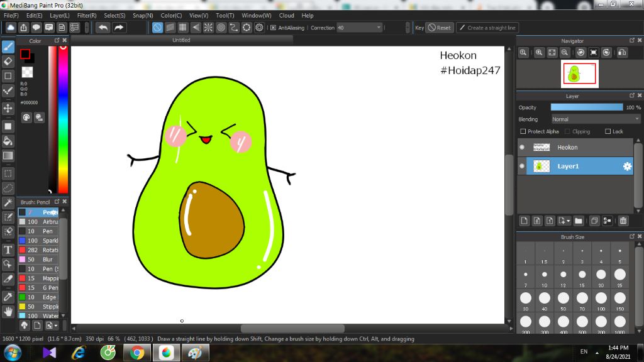
Task: Select the transparent color swatch
Action: click(27, 72)
